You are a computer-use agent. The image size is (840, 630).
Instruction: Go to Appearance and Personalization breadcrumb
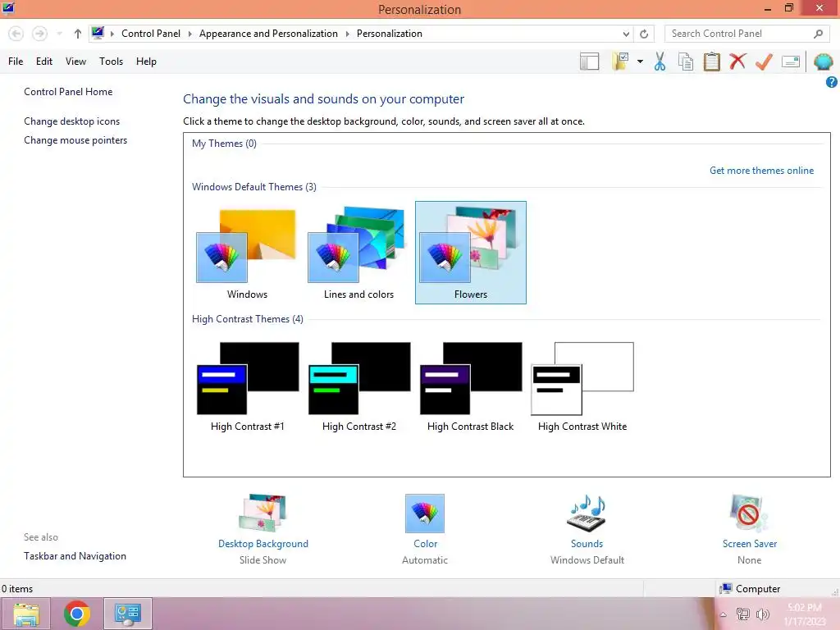pyautogui.click(x=268, y=34)
